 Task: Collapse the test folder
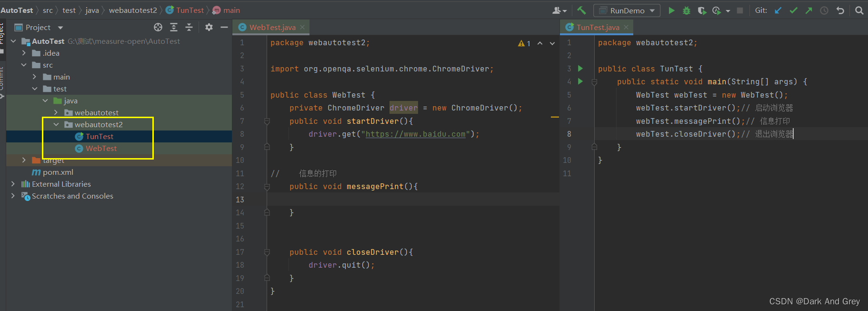[x=35, y=89]
